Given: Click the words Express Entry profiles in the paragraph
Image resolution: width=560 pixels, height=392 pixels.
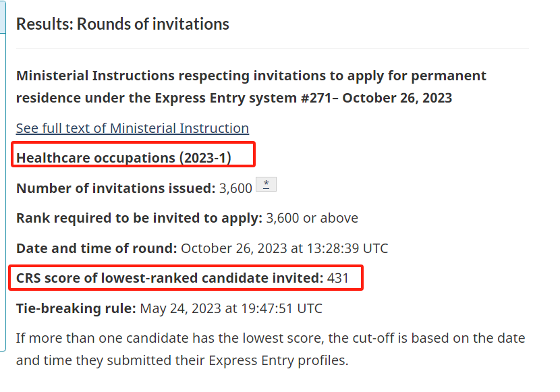Looking at the screenshot, I should pyautogui.click(x=278, y=360).
